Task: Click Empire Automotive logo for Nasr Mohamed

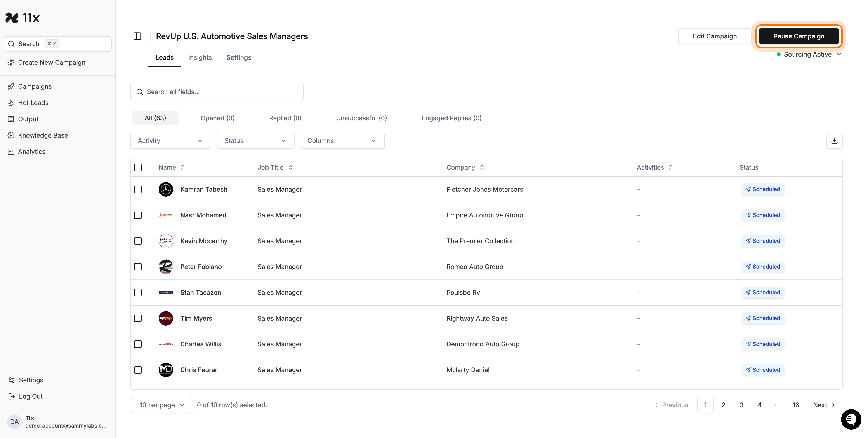Action: (166, 215)
